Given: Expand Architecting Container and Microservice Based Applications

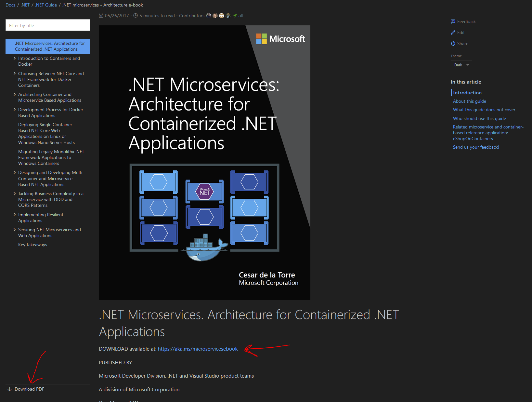Looking at the screenshot, I should tap(15, 94).
